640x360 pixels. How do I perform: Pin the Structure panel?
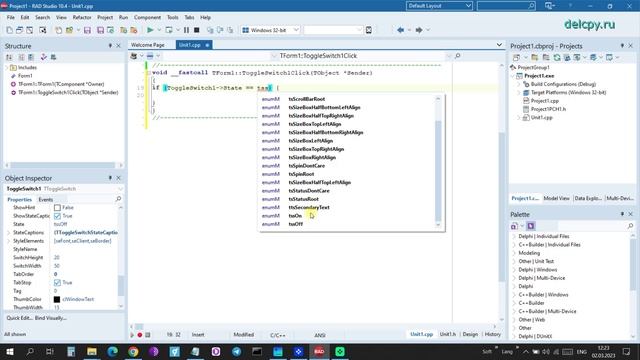coord(110,46)
